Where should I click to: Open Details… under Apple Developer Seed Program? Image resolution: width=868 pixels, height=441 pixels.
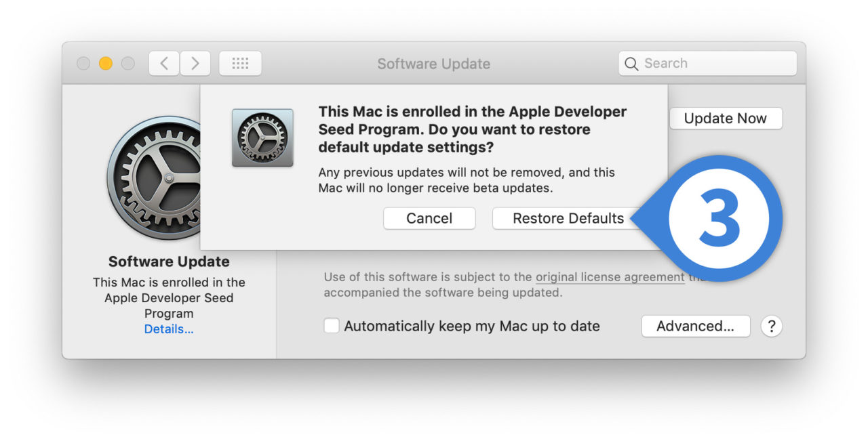pos(169,329)
